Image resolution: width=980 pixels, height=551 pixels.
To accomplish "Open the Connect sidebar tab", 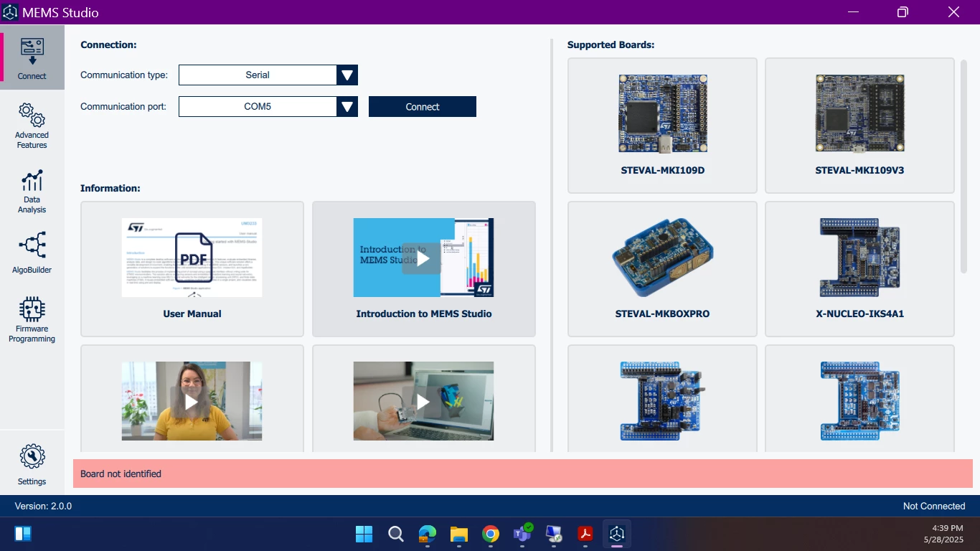I will click(32, 58).
